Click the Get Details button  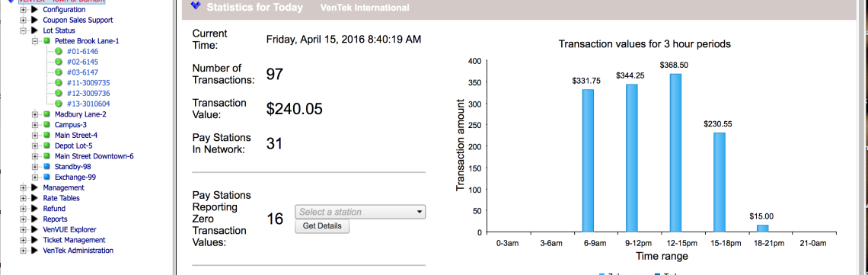click(322, 226)
